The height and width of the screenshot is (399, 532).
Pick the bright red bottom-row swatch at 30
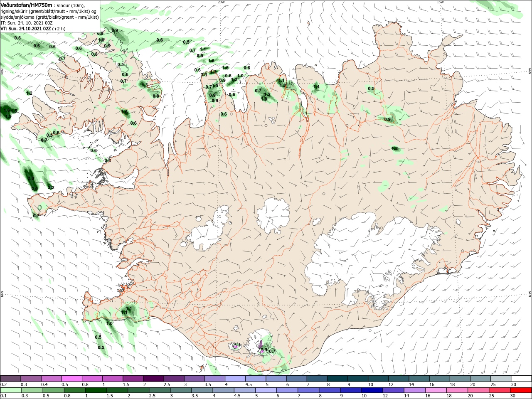point(521,390)
